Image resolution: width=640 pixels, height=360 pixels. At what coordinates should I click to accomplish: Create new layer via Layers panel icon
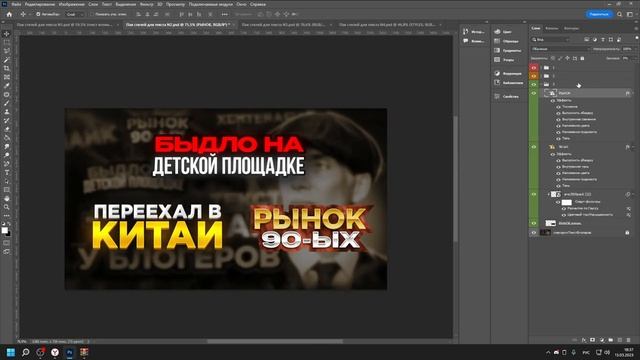click(x=620, y=340)
